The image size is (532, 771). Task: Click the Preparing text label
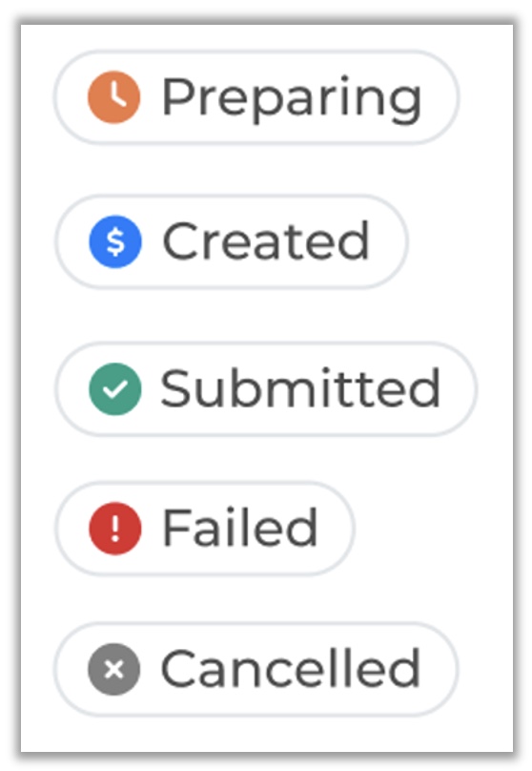(292, 100)
